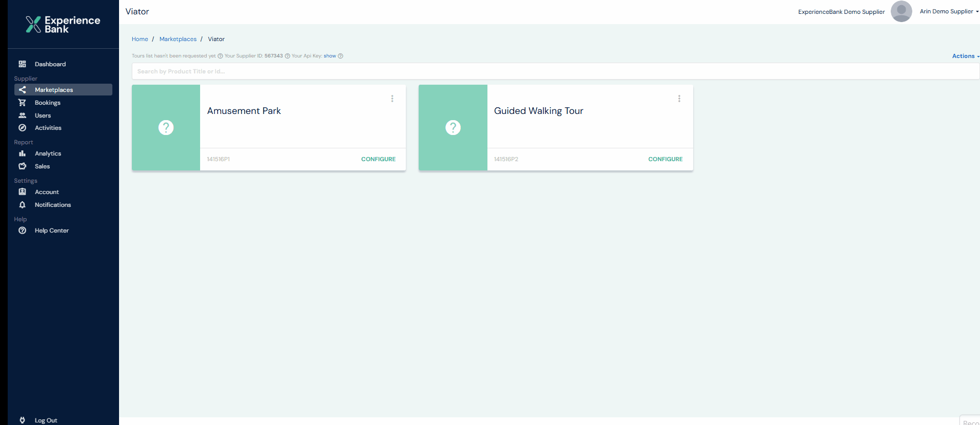Click the product search field
This screenshot has height=425, width=980.
[555, 71]
